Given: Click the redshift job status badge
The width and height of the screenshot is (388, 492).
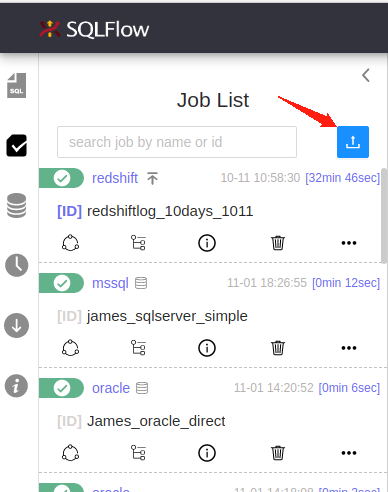Looking at the screenshot, I should pyautogui.click(x=61, y=178).
